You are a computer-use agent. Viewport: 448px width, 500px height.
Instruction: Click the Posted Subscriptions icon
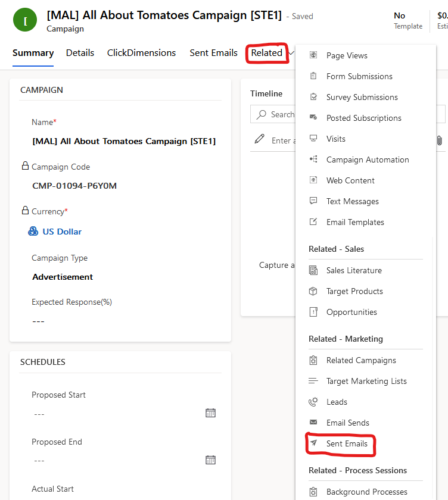(x=313, y=117)
